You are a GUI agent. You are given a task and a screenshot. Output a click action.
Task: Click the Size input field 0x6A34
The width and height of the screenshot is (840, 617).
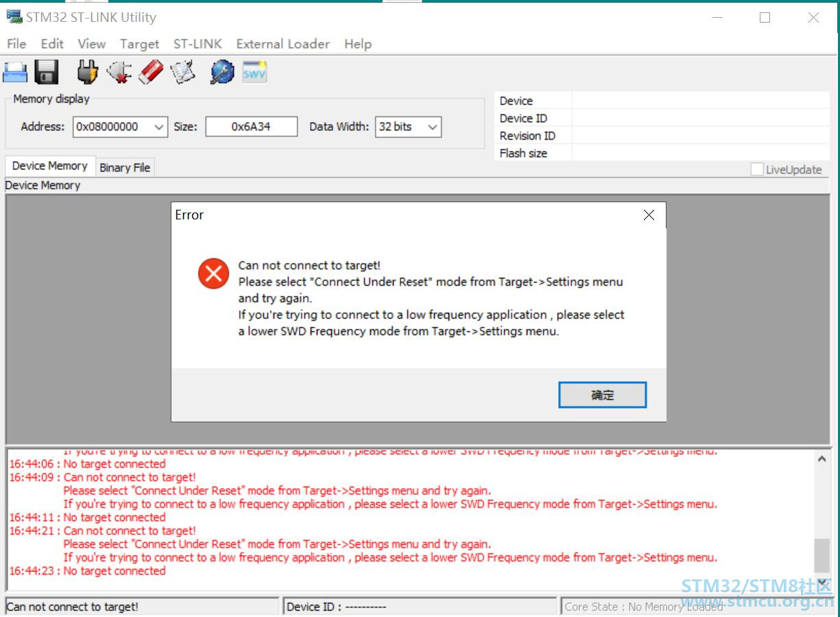point(252,127)
